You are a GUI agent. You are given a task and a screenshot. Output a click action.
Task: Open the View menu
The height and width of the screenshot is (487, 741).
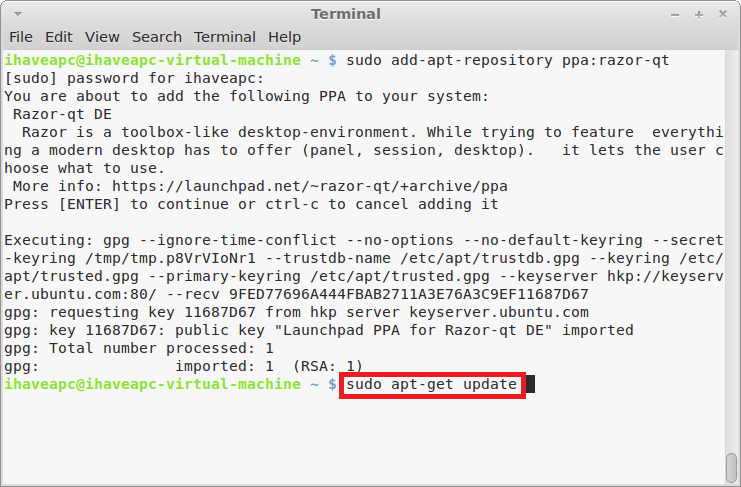click(x=102, y=37)
